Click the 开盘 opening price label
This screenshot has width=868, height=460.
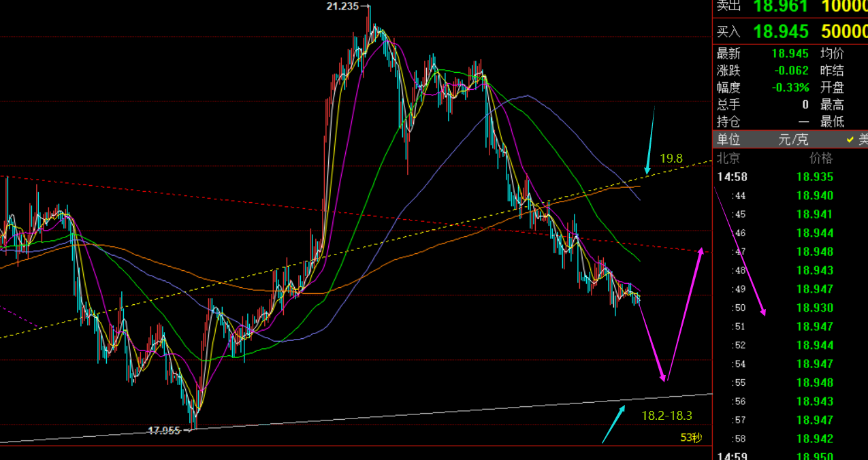833,88
